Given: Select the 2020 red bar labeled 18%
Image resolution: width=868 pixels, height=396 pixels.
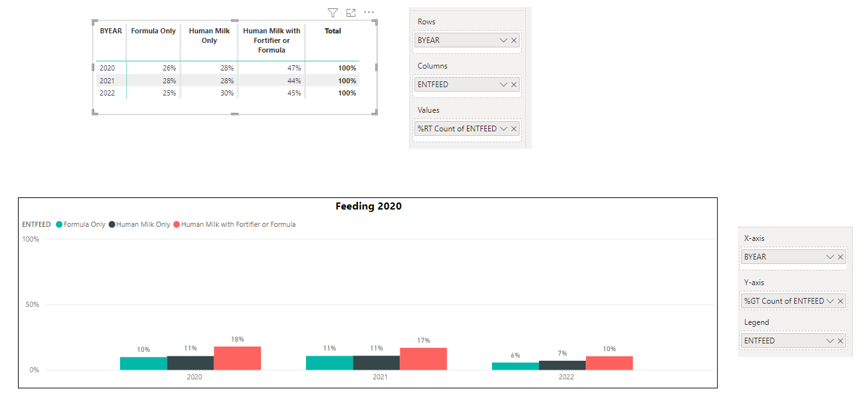Looking at the screenshot, I should coord(237,358).
